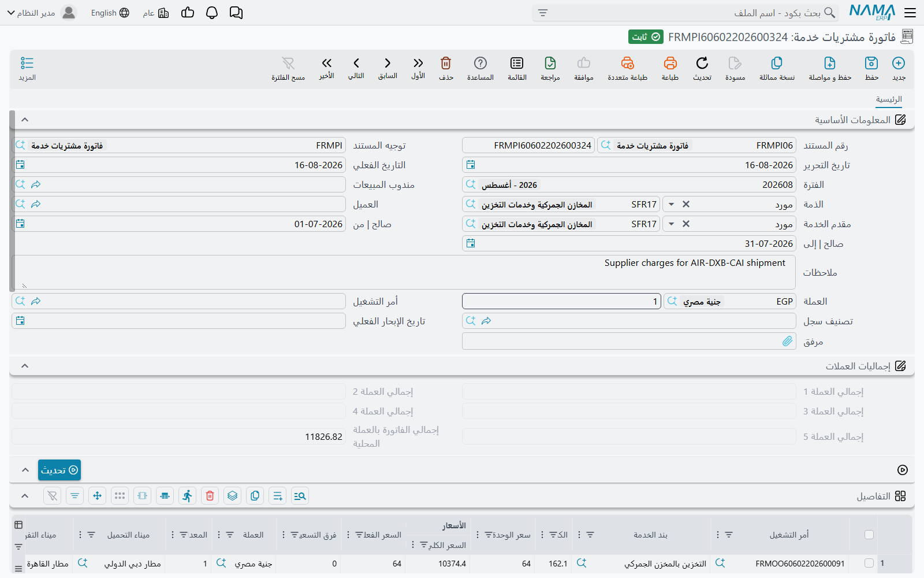Click the filter icon in details toolbar
Image resolution: width=924 pixels, height=578 pixels.
coord(75,496)
